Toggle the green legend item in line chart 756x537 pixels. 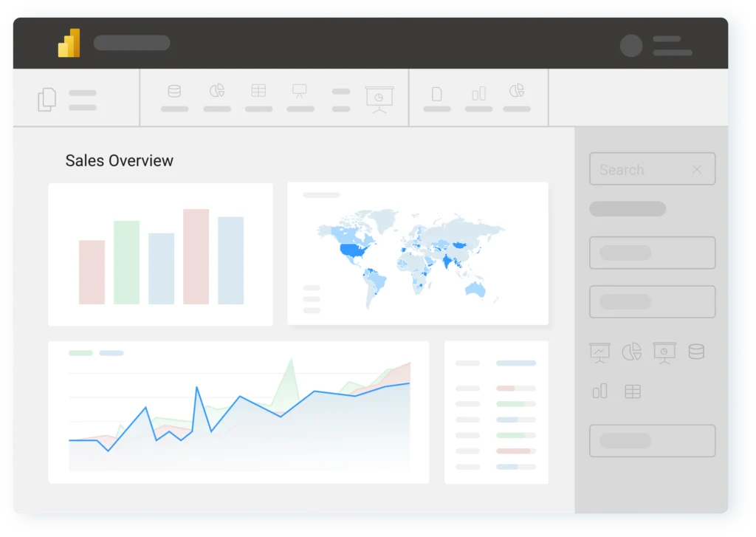[x=80, y=353]
